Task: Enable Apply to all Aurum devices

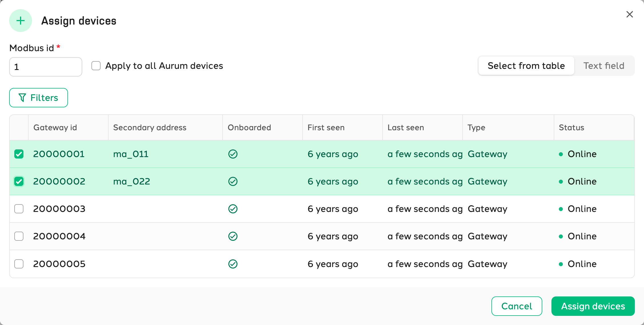Action: [96, 66]
